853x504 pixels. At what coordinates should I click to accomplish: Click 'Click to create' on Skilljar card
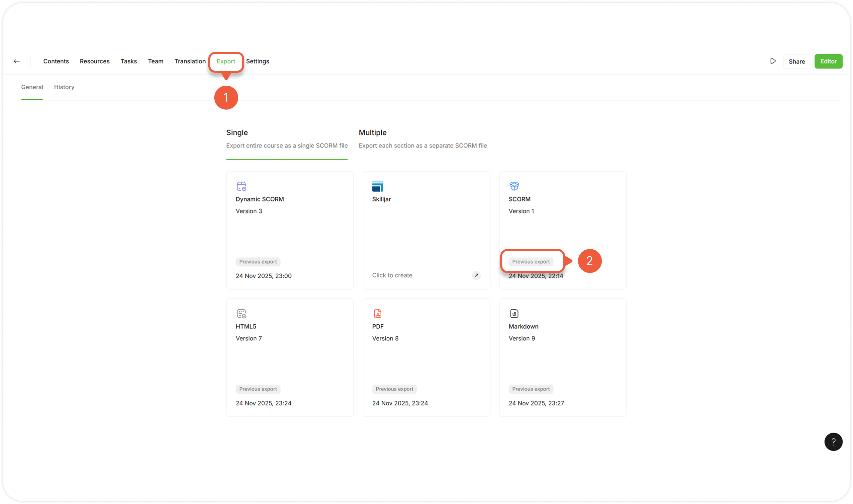pos(392,276)
